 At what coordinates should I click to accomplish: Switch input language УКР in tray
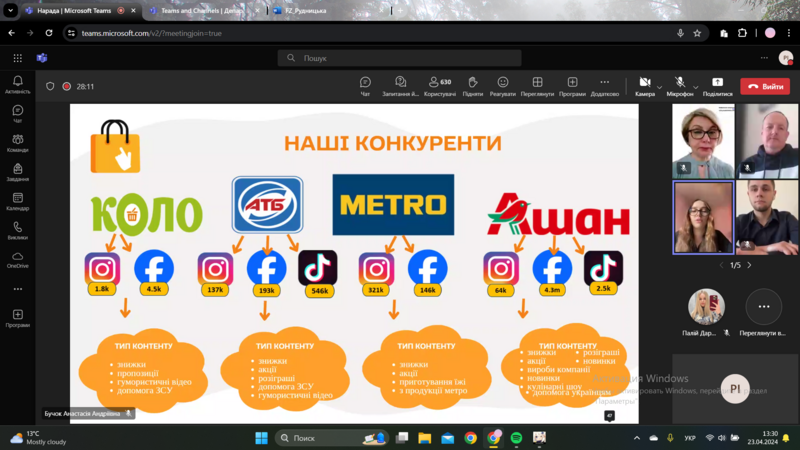coord(690,438)
